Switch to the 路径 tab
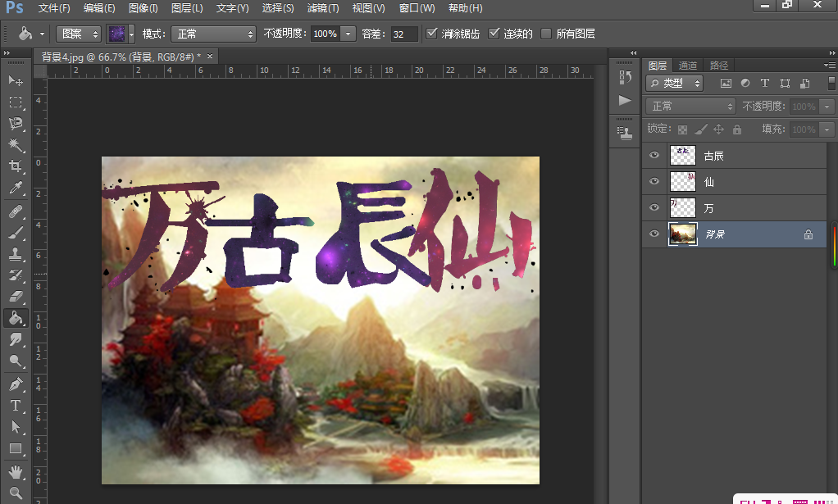Screen dimensions: 838x504 [719, 65]
